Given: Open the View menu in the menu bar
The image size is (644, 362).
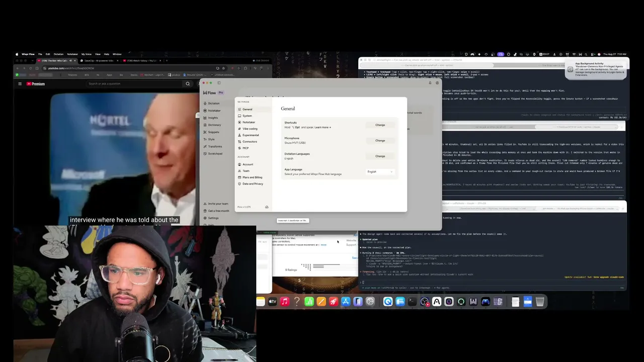Looking at the screenshot, I should coord(98,54).
